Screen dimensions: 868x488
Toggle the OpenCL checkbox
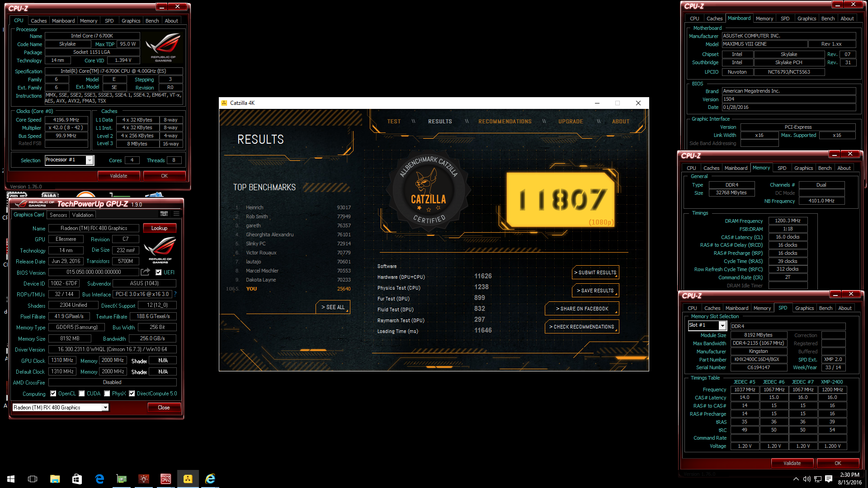point(53,394)
